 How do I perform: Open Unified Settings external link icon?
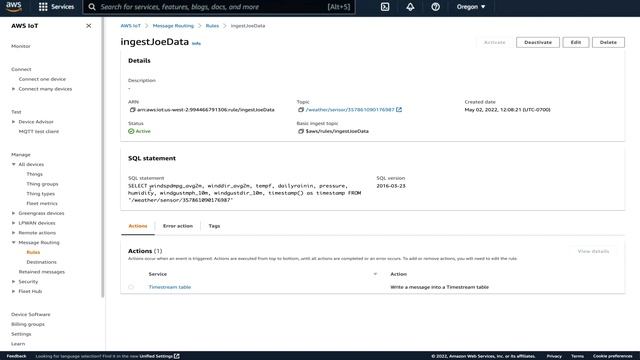point(177,356)
